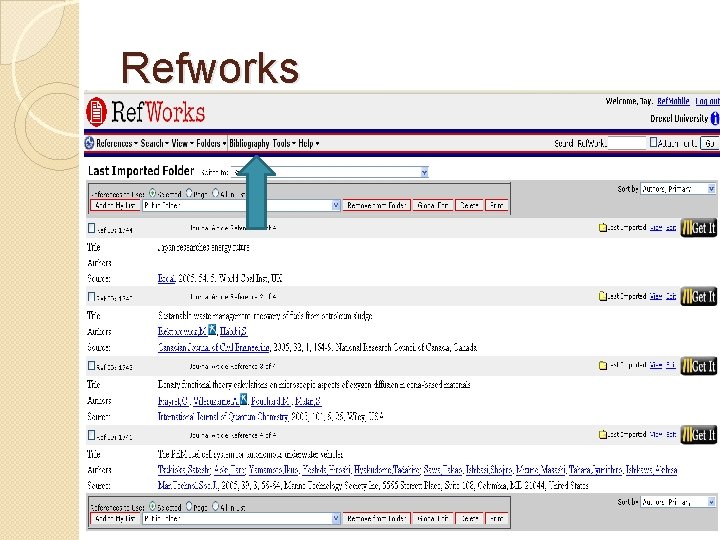
Task: Click Get It button for sludge article
Action: click(x=698, y=297)
